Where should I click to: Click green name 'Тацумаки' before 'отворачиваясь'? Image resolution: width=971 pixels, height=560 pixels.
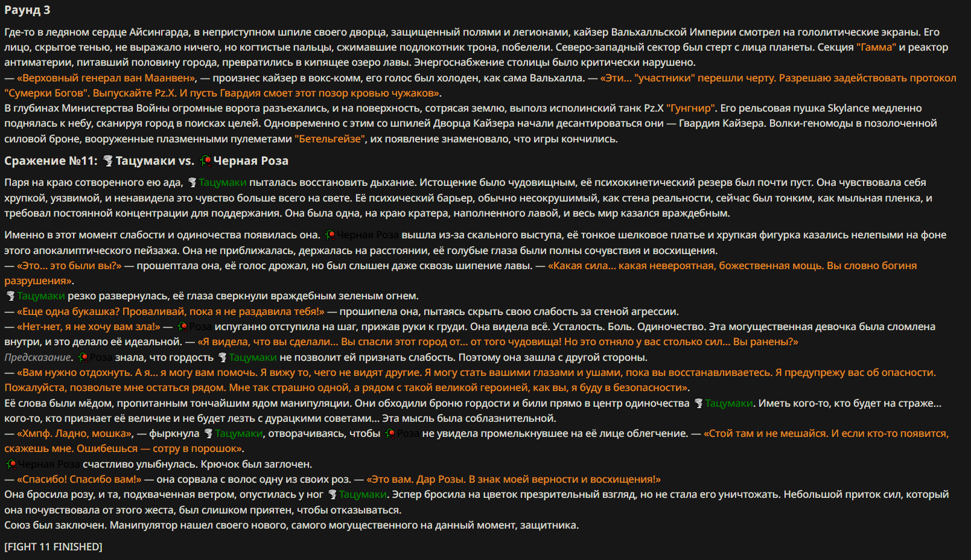(239, 433)
